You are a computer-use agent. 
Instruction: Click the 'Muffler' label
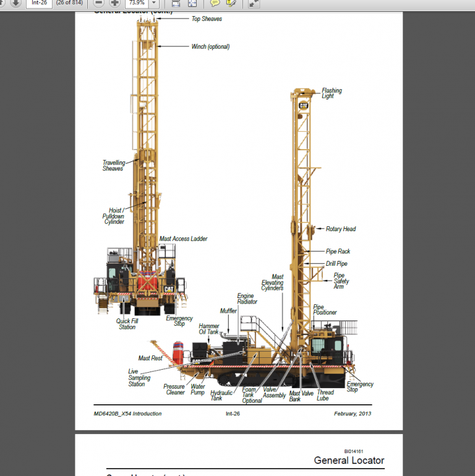(228, 311)
